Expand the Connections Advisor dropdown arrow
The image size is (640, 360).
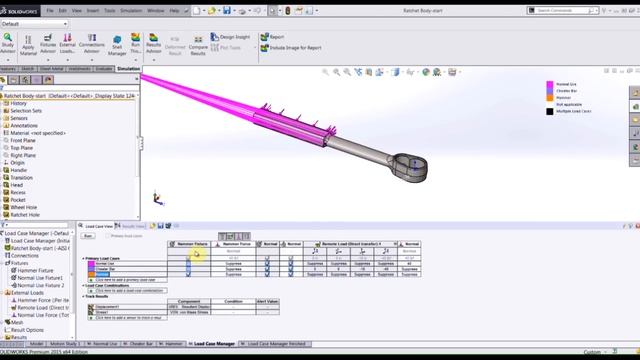[91, 60]
